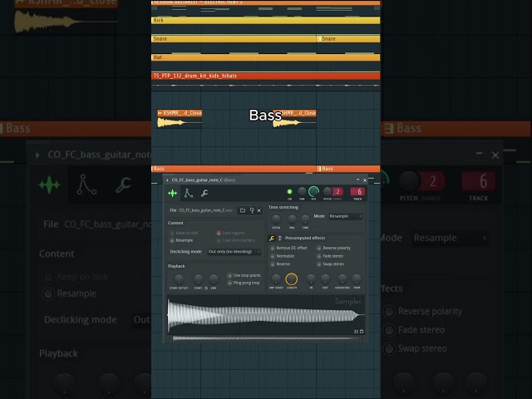This screenshot has height=399, width=532.
Task: Click the orange-ringed LENGTH knob
Action: (x=292, y=279)
